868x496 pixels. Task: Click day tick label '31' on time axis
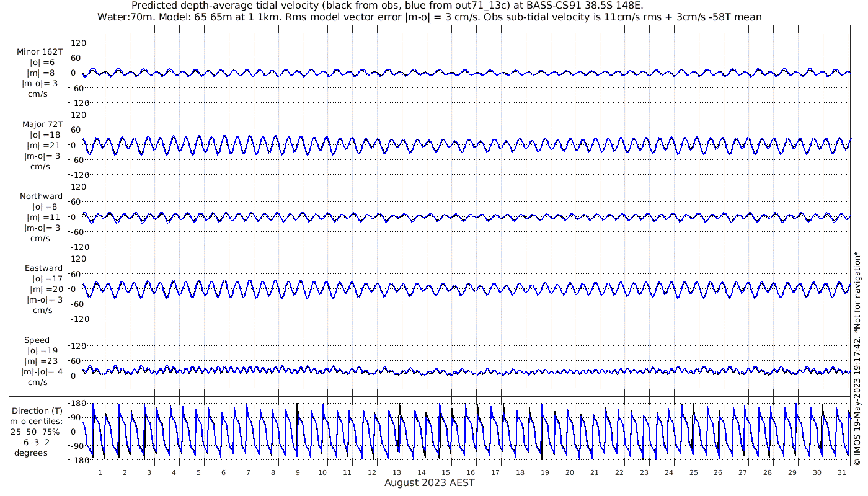coord(841,472)
